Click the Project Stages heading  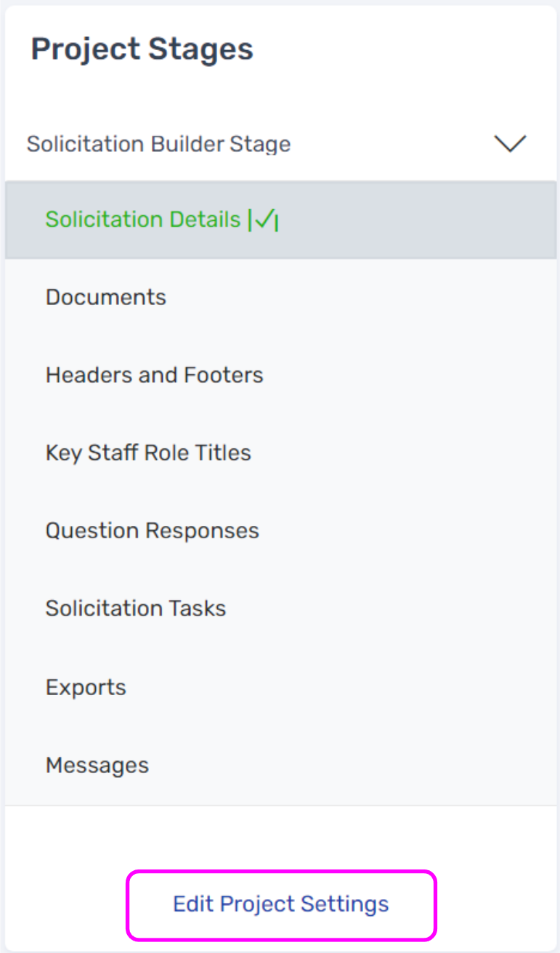[142, 49]
